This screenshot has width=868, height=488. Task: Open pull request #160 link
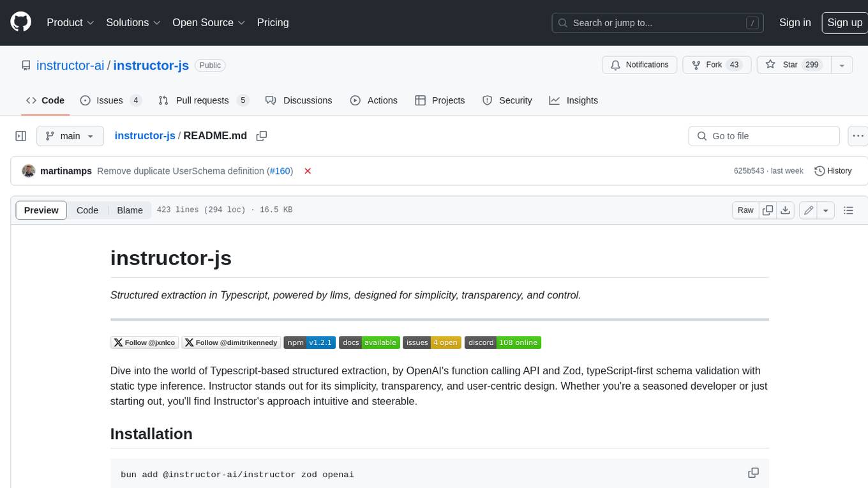pyautogui.click(x=280, y=171)
